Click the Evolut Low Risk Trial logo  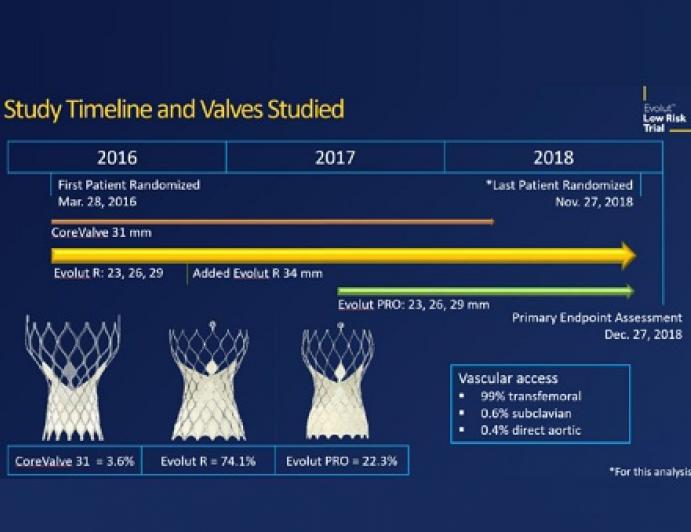click(665, 110)
